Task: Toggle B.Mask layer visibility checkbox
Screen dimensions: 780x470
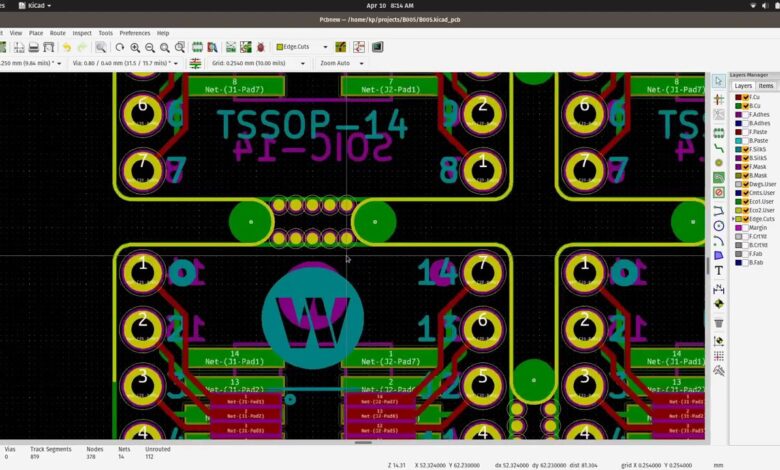Action: pyautogui.click(x=746, y=176)
